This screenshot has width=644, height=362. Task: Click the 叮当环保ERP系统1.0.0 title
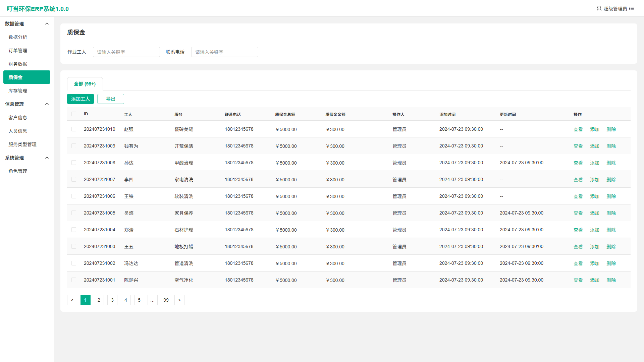pos(38,9)
